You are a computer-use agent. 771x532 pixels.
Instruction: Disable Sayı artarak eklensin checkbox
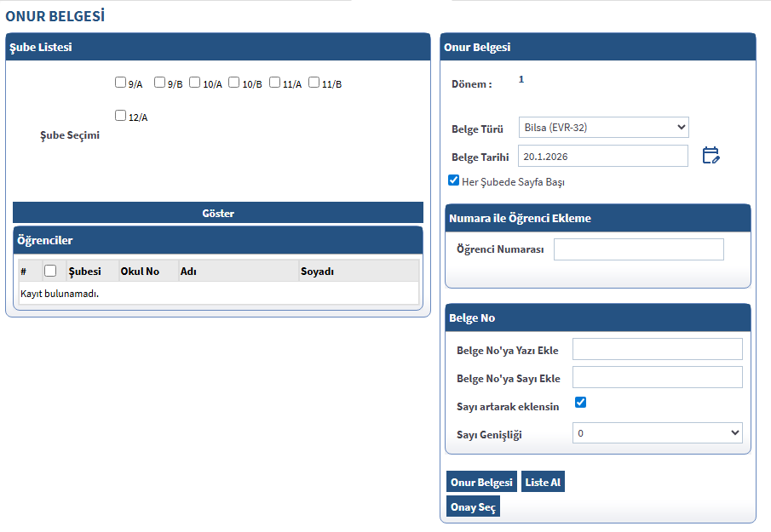[x=580, y=402]
